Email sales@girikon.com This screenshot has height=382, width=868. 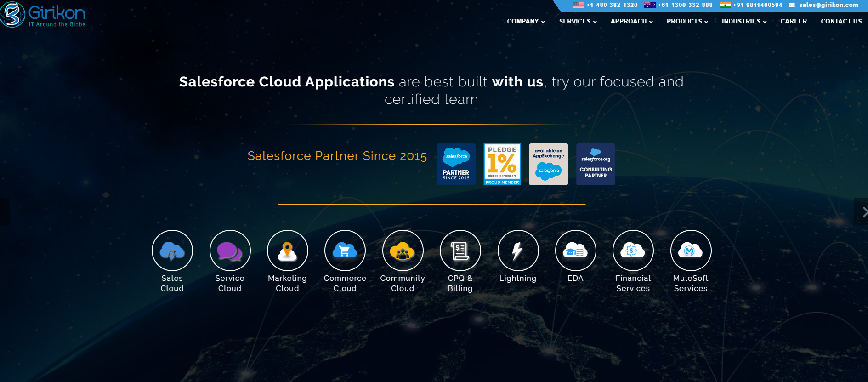coord(828,5)
